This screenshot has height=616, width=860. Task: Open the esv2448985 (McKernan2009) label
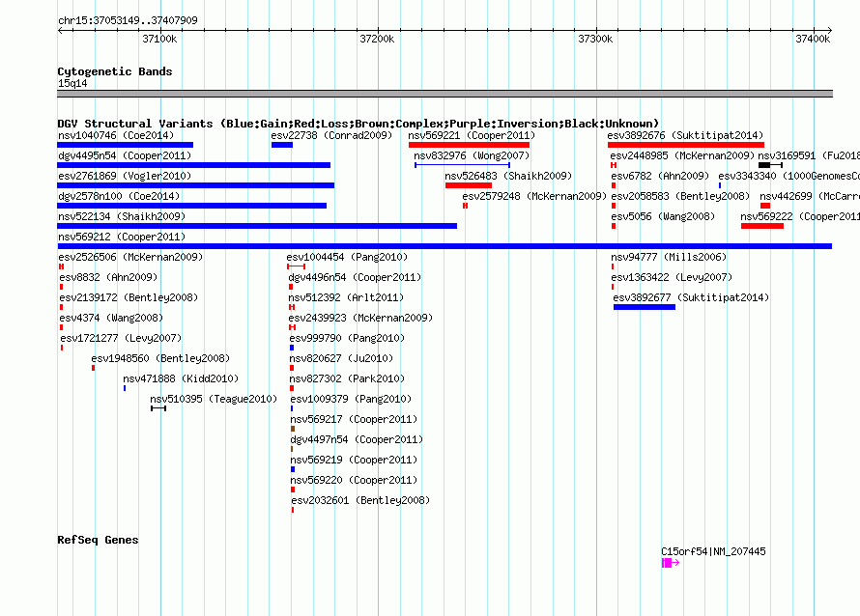click(x=683, y=155)
